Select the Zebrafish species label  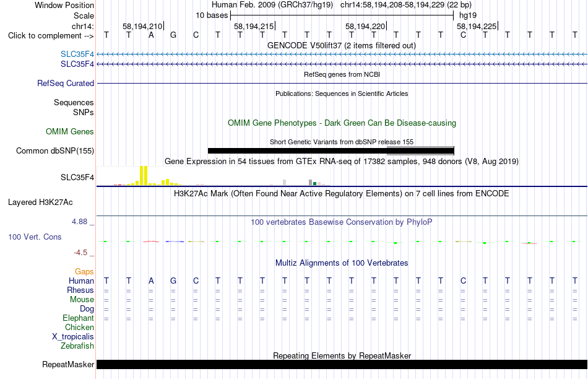click(77, 346)
